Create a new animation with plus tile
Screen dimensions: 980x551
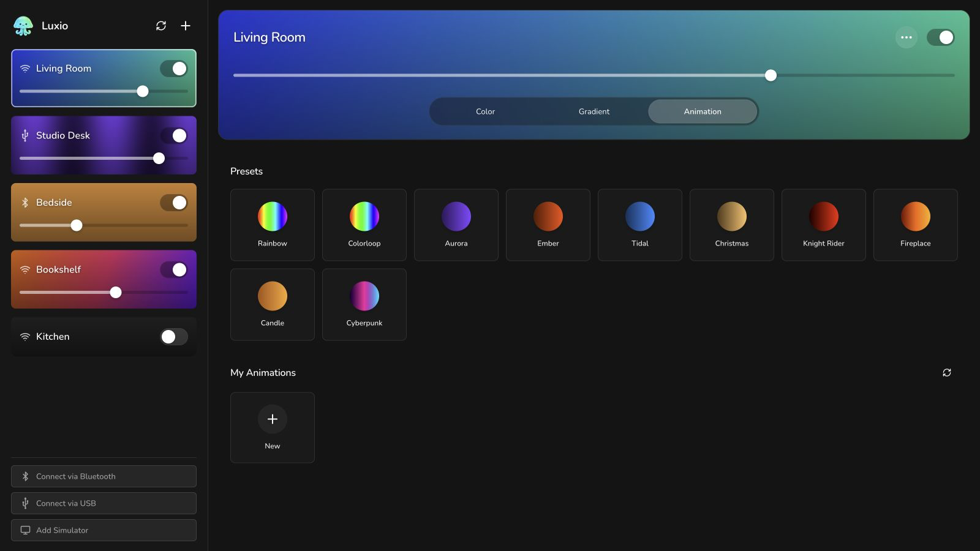click(273, 427)
